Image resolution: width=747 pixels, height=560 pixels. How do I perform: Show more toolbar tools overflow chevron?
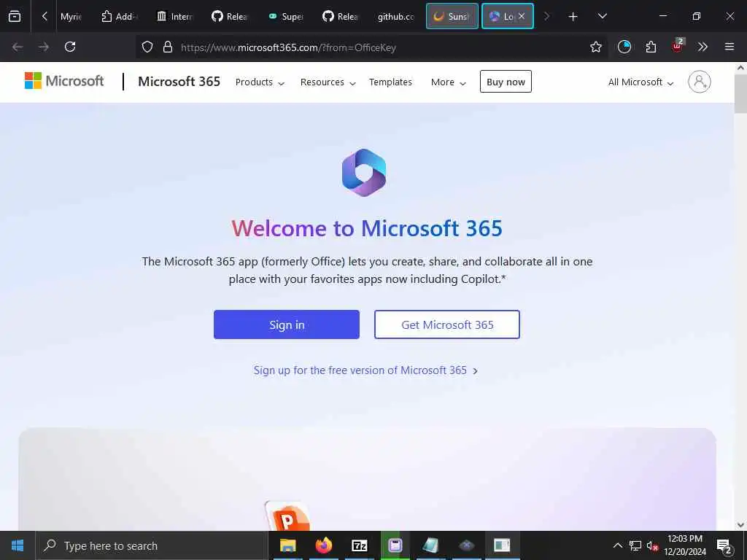(x=703, y=47)
